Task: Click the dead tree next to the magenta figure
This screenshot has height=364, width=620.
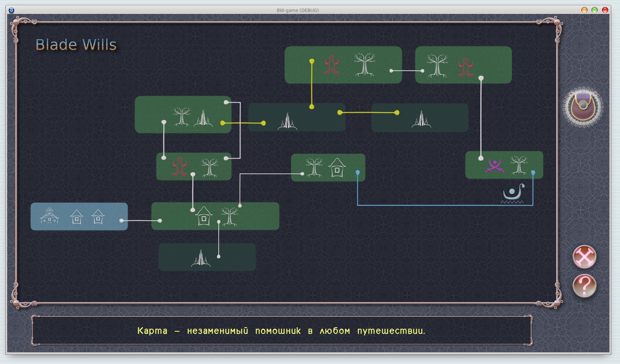Action: click(x=519, y=165)
